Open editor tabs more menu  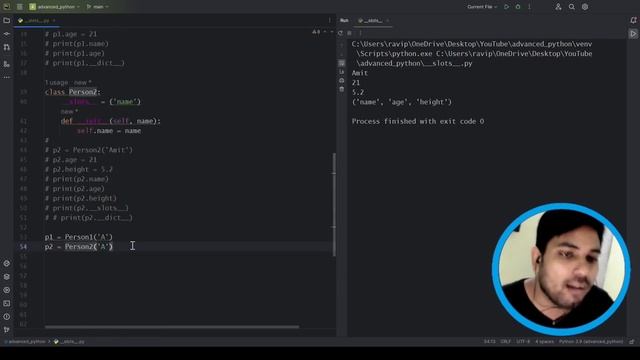tap(330, 20)
